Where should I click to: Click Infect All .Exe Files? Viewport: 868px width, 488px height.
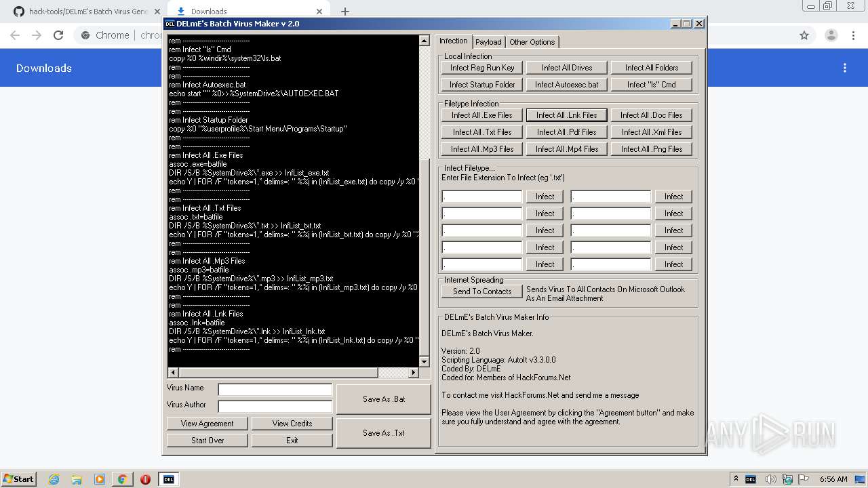click(482, 115)
